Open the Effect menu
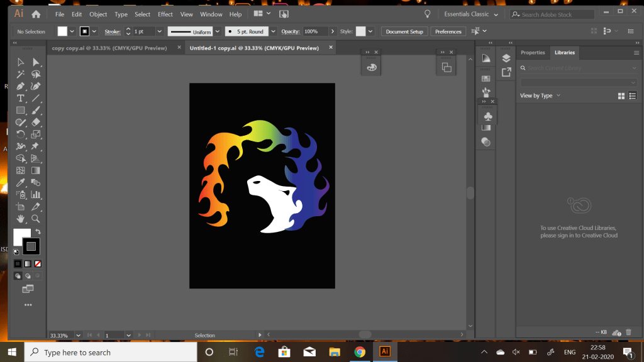This screenshot has width=644, height=362. (x=165, y=14)
